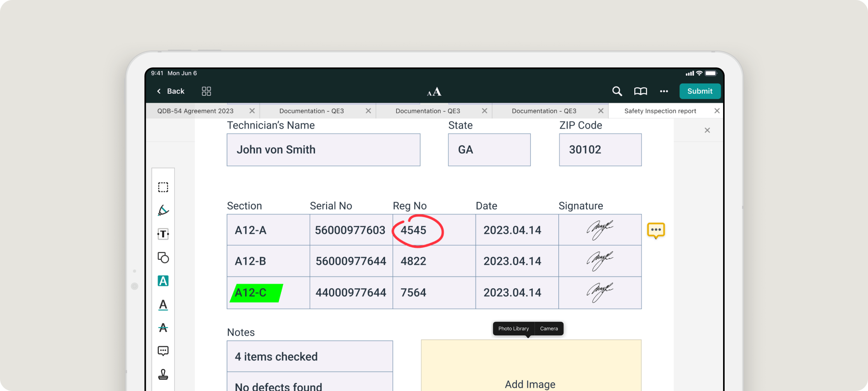The image size is (868, 391).
Task: Switch to Safety Inspection report tab
Action: (660, 111)
